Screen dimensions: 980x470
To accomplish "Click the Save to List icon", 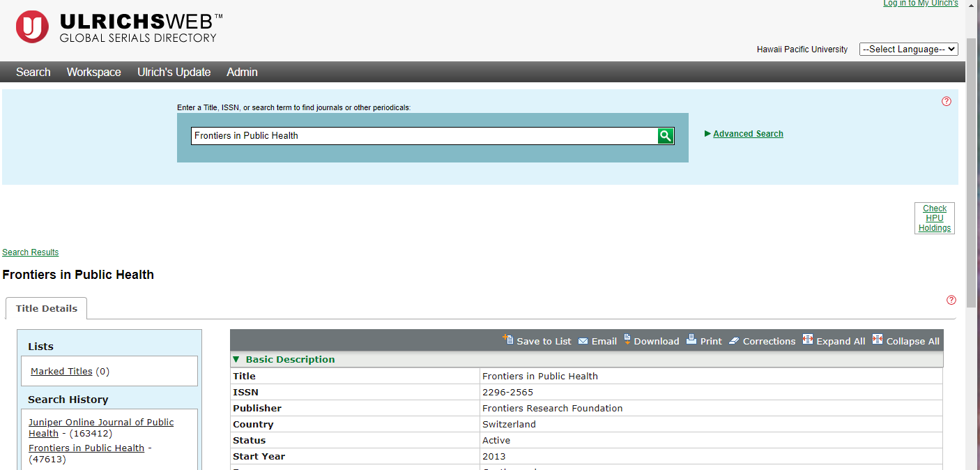I will click(507, 340).
